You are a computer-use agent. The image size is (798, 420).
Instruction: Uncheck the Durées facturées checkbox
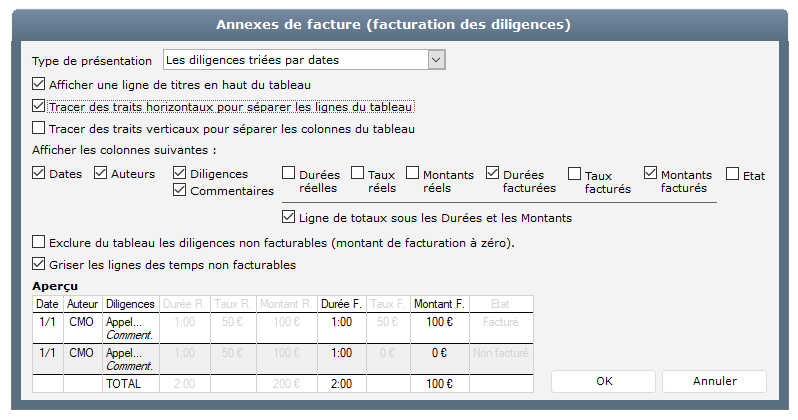tap(492, 172)
